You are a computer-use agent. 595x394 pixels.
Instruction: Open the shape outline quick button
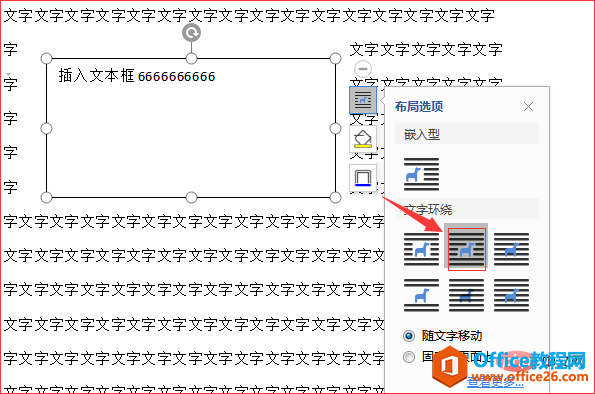click(x=363, y=178)
